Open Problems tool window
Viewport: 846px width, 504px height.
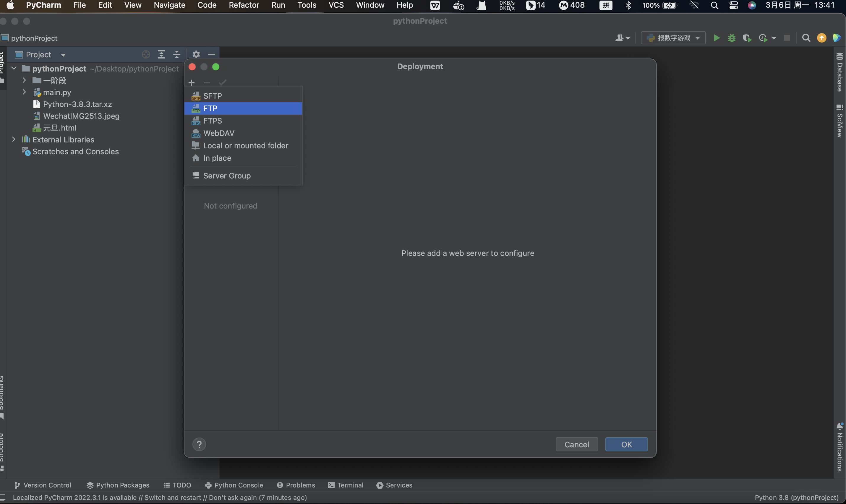coord(296,485)
